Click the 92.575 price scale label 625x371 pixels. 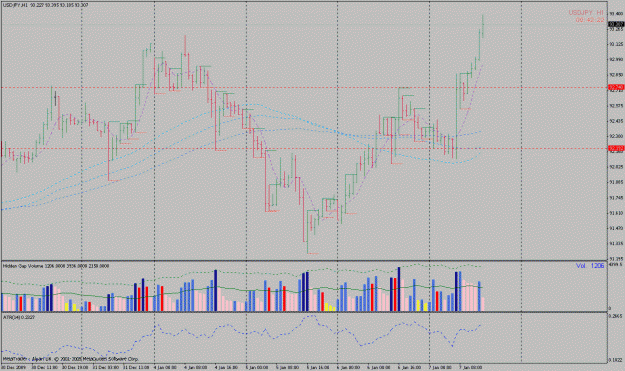[x=616, y=106]
